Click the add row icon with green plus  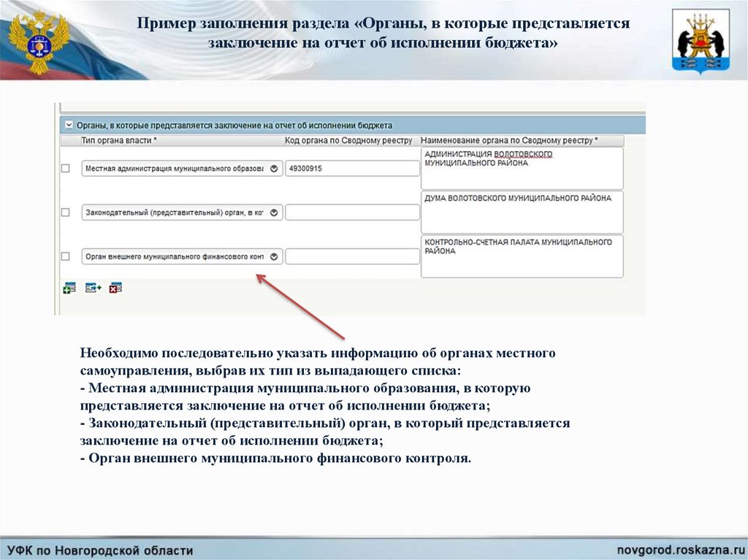[69, 288]
